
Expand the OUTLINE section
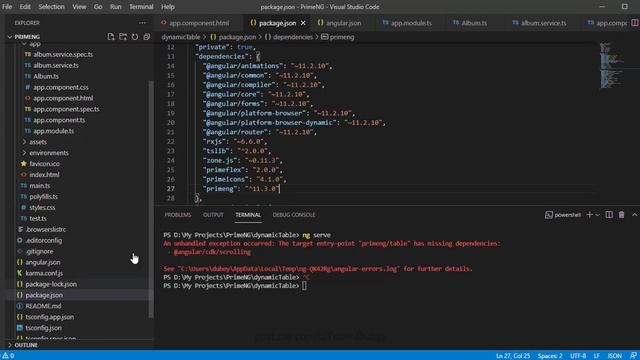26,345
